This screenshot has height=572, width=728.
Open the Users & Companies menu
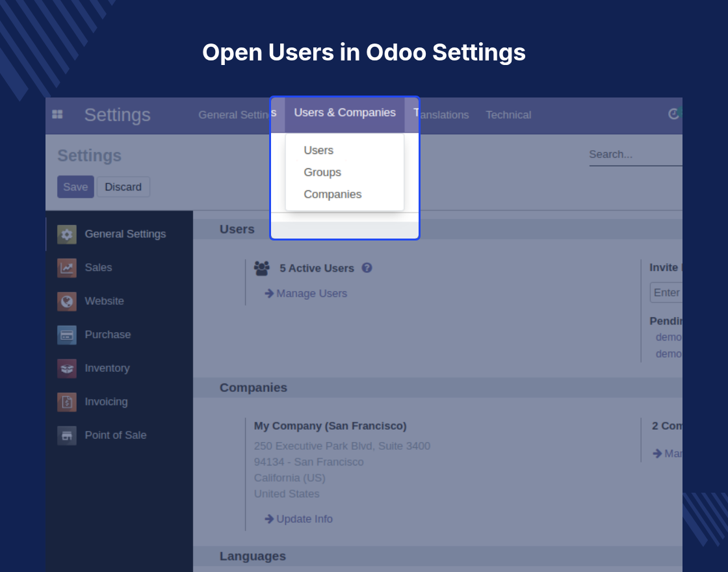click(344, 113)
